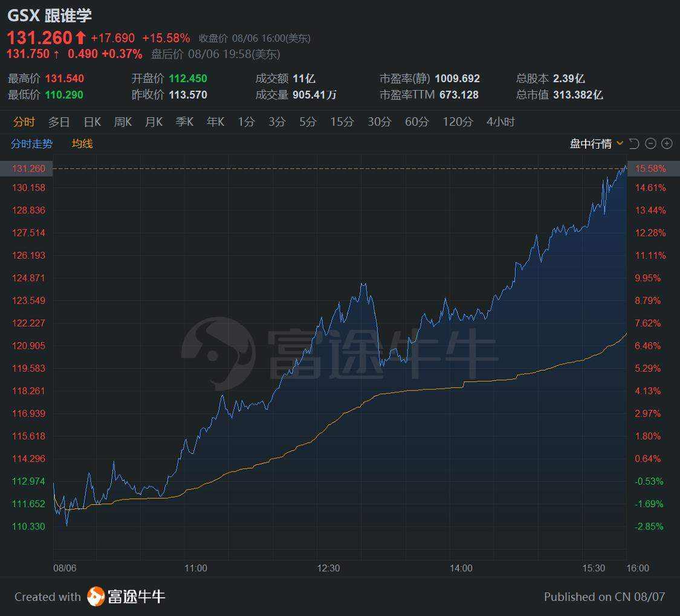Open the 年K tab
Viewport: 680px width, 616px height.
(215, 122)
